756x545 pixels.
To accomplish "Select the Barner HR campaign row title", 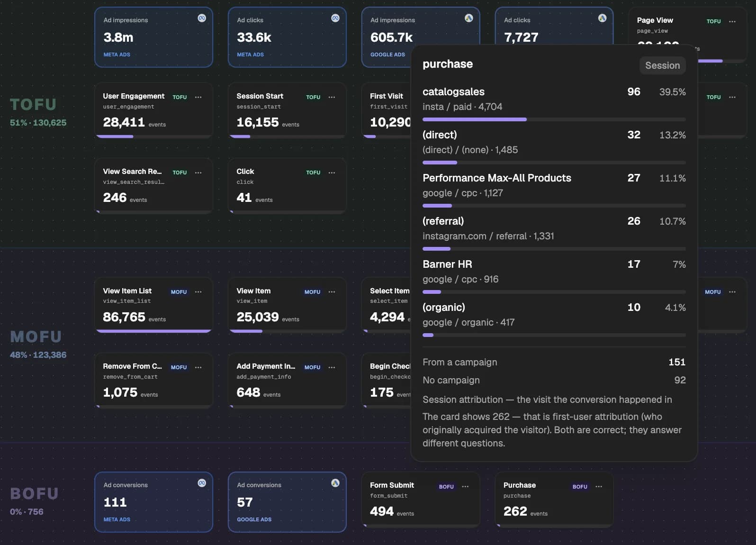I will [447, 264].
